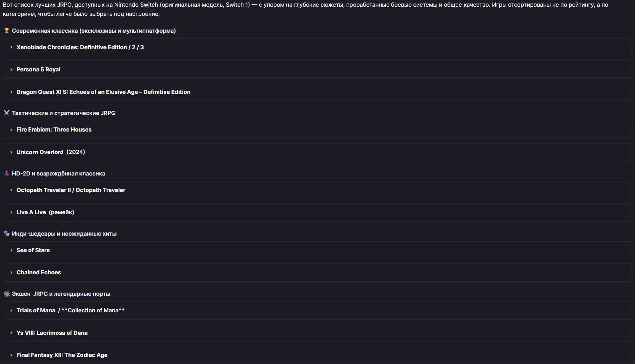Expand the Unicorn Overlord chevron
This screenshot has height=364, width=635.
(x=11, y=152)
